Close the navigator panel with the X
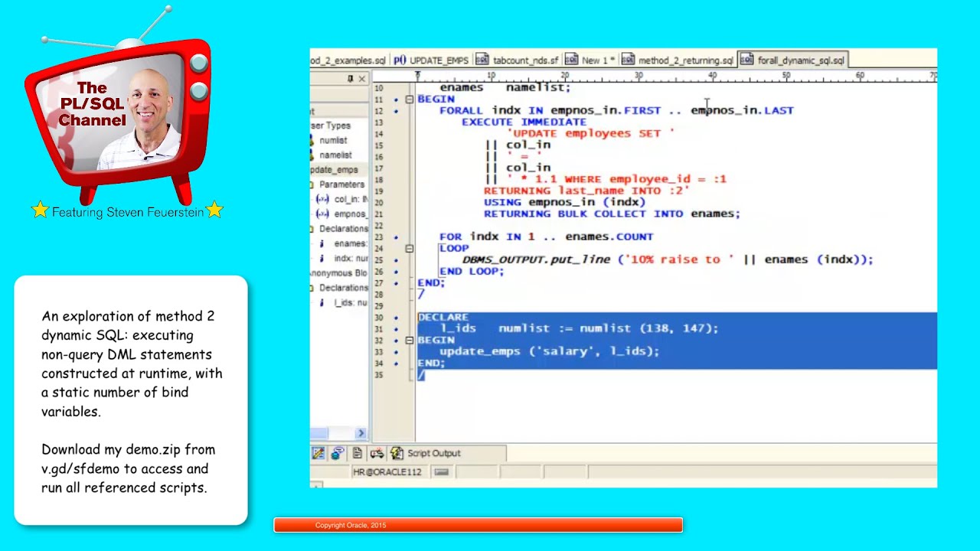The height and width of the screenshot is (551, 980). [362, 79]
